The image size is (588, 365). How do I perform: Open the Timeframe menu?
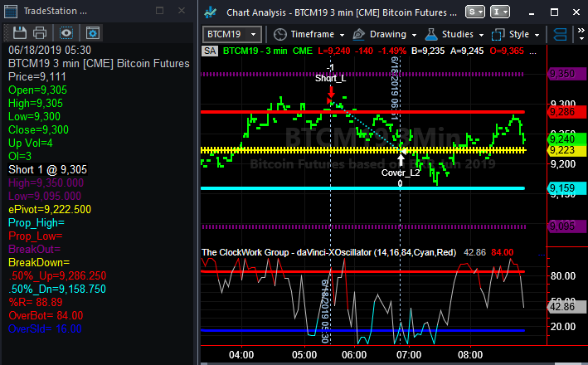(x=309, y=35)
